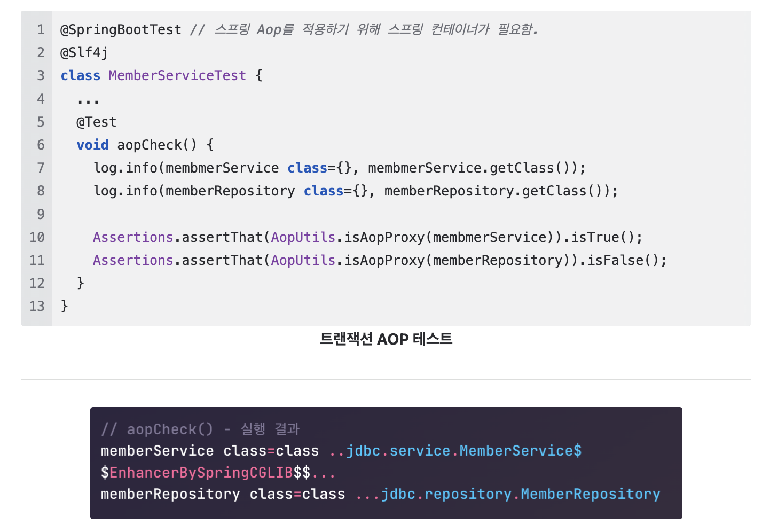
Task: Click the aopCheck() method name
Action: pos(157,145)
